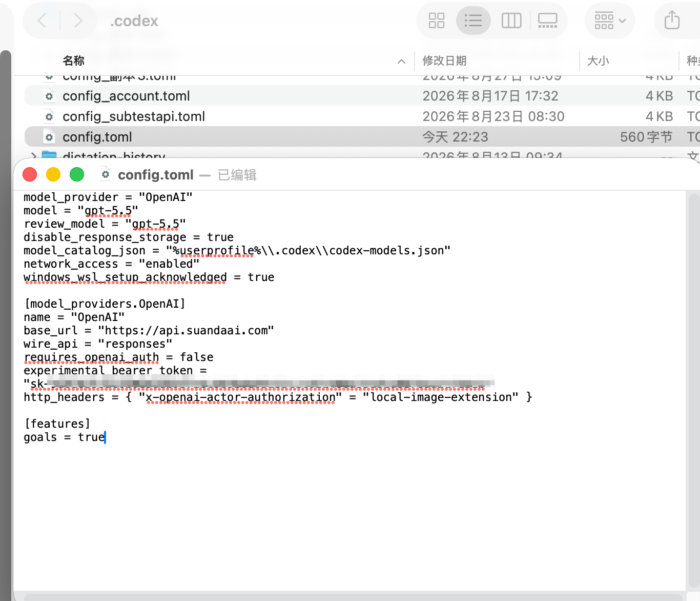This screenshot has height=601, width=700.
Task: Click the config.toml title bar document icon
Action: point(105,174)
